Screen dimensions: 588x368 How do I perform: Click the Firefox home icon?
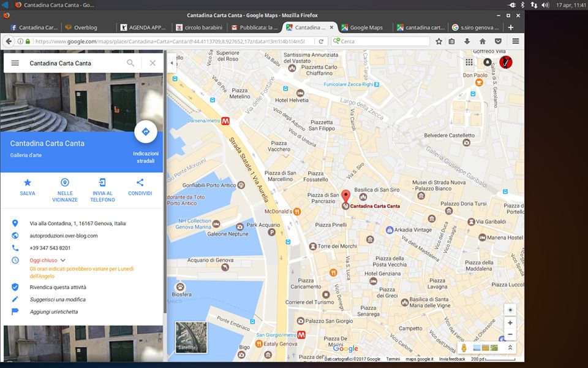[x=483, y=41]
